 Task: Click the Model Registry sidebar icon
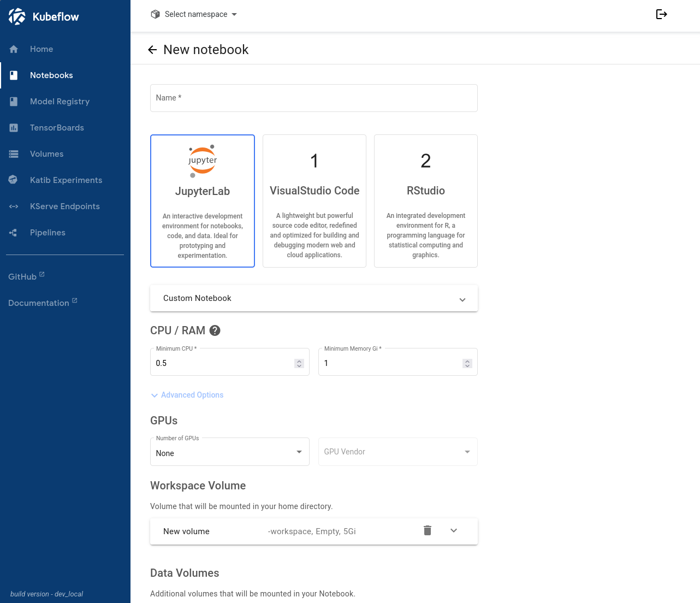point(14,102)
